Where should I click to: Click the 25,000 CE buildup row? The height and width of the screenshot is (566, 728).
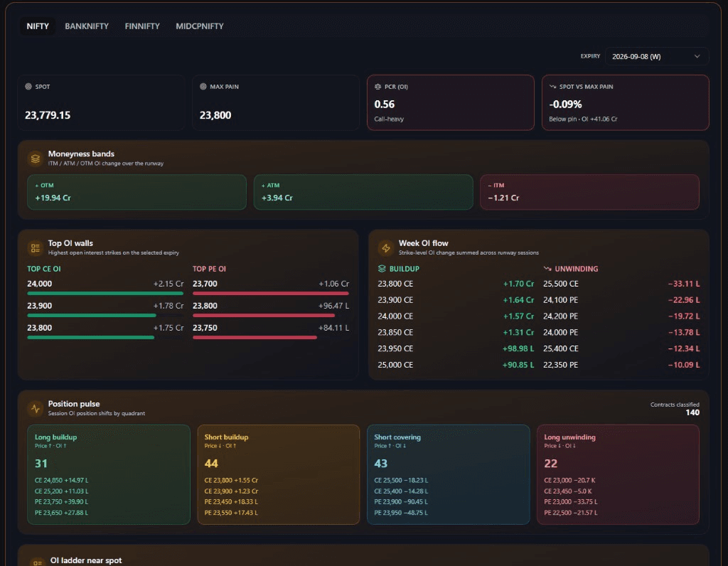(x=456, y=365)
